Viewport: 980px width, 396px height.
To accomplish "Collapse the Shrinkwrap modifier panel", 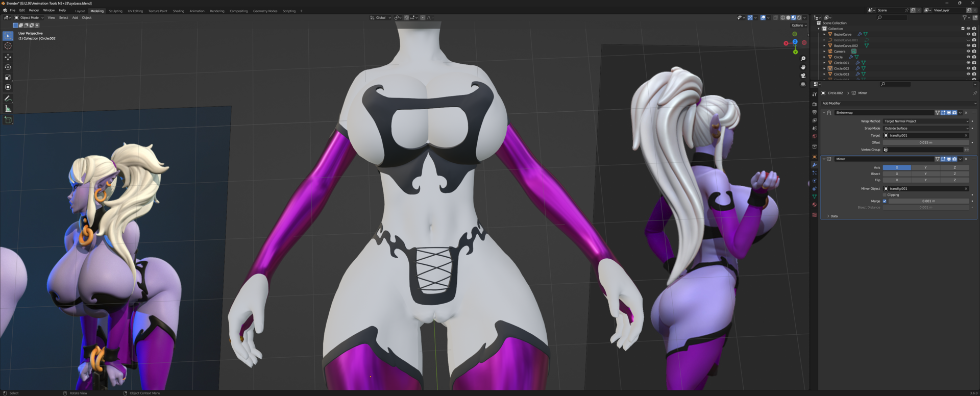I will coord(824,113).
